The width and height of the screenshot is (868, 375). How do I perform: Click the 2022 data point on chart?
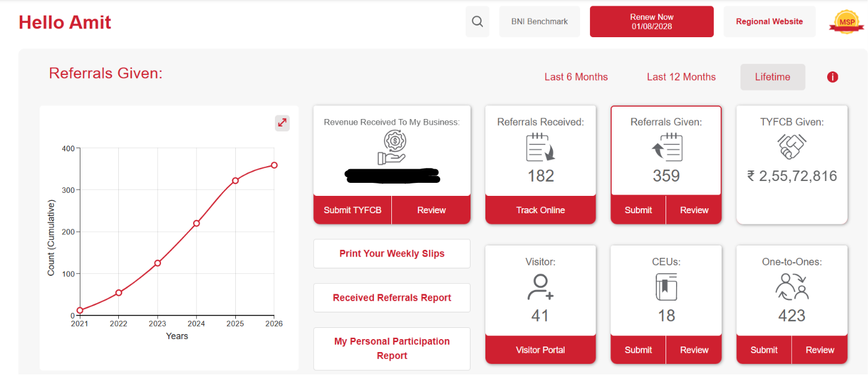[119, 293]
